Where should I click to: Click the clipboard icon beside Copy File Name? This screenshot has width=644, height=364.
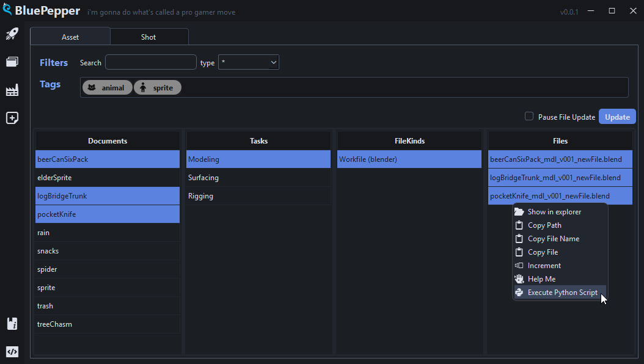pos(519,238)
